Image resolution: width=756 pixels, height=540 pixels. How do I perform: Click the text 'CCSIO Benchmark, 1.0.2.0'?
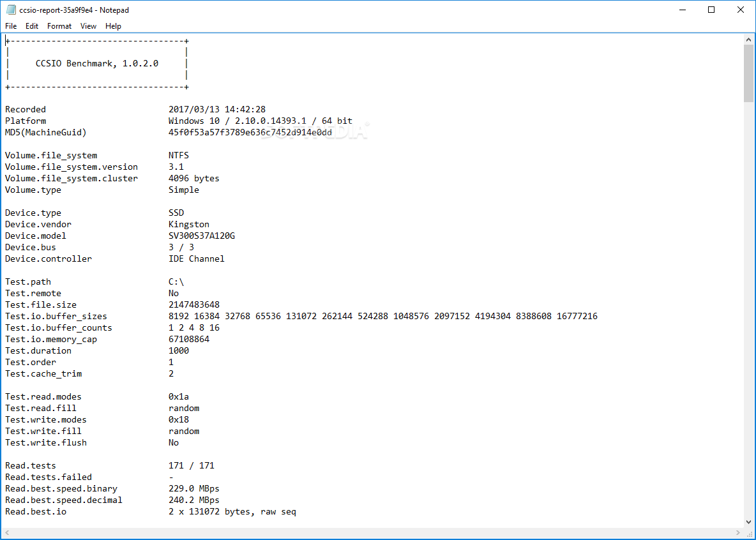pyautogui.click(x=97, y=64)
